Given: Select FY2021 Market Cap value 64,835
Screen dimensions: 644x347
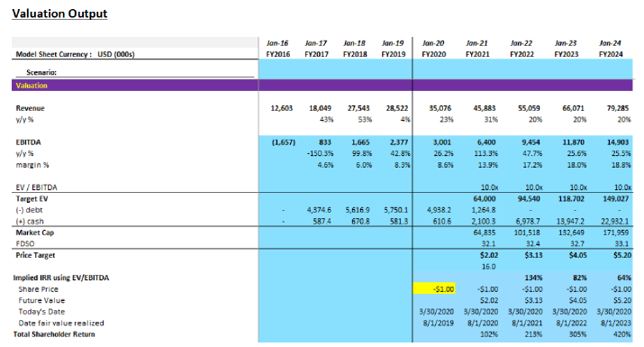Looking at the screenshot, I should [x=485, y=233].
